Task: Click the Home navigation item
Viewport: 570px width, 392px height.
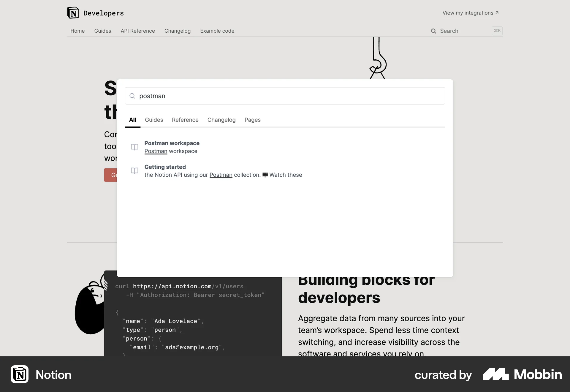Action: point(77,31)
